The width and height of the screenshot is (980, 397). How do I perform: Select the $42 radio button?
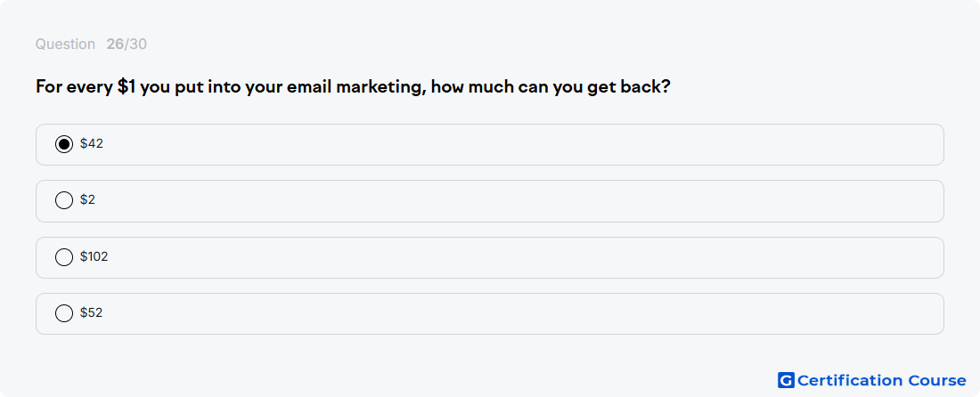pyautogui.click(x=64, y=144)
